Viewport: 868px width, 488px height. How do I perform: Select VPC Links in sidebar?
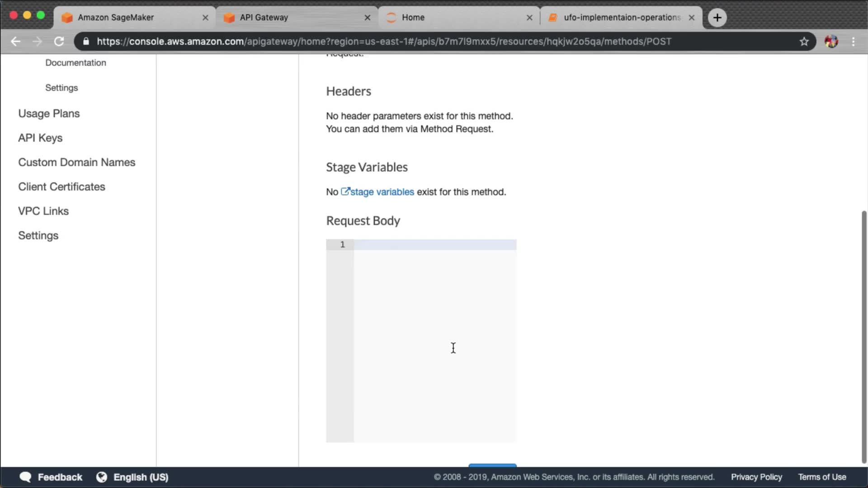[x=43, y=211]
